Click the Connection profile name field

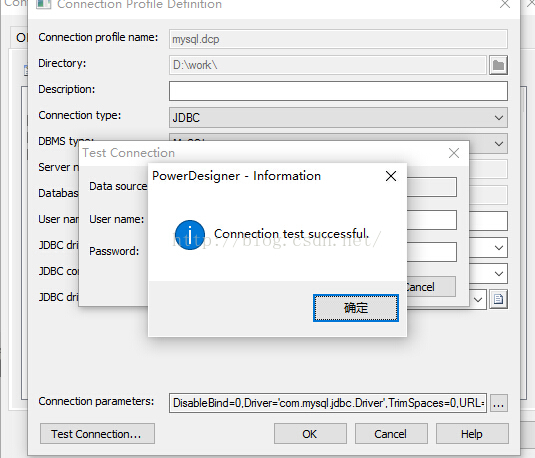coord(338,39)
